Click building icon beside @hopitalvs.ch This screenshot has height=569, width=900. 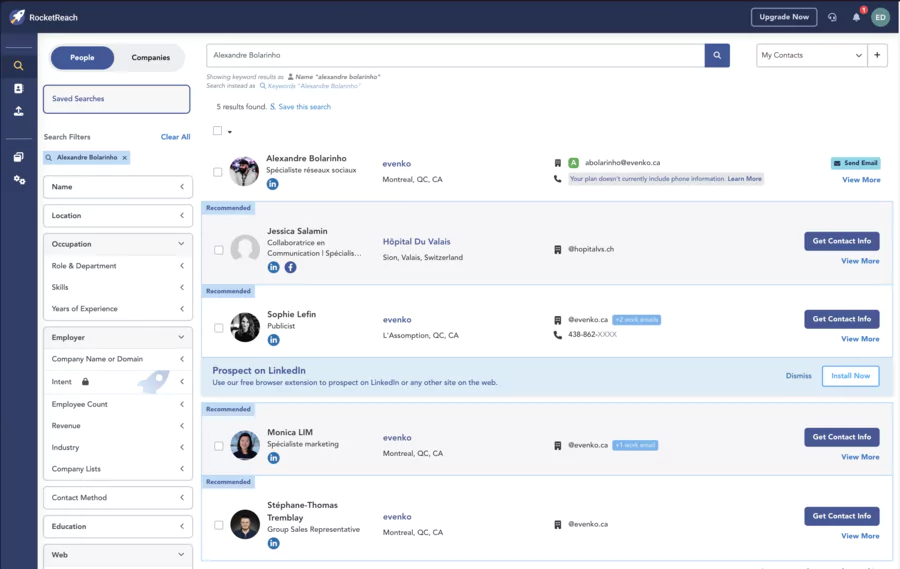(557, 250)
